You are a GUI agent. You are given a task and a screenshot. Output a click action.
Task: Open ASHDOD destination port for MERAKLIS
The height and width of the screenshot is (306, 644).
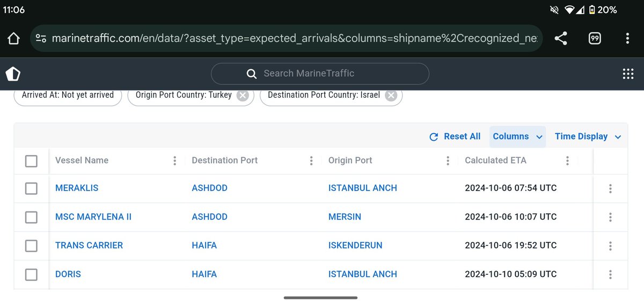coord(210,188)
